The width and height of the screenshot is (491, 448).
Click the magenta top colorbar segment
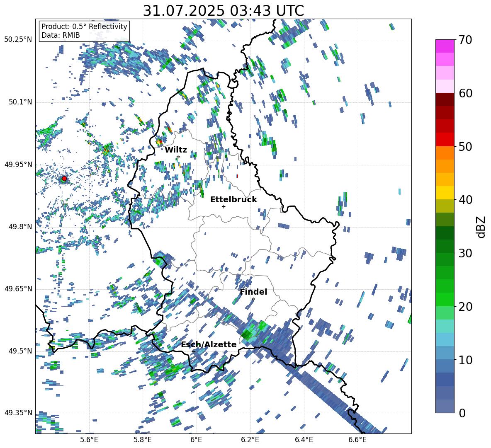tap(445, 46)
